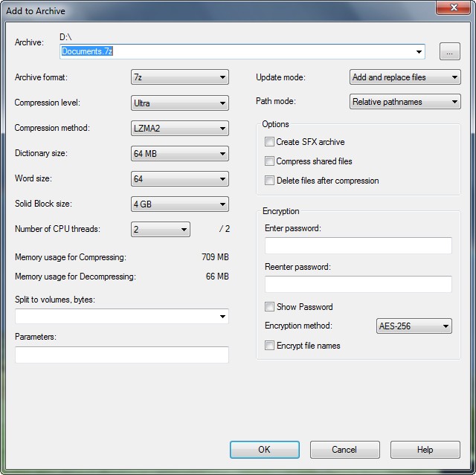Expand the Solid Block size 4 GB dropdown
Viewport: 476px width, 475px height.
pos(180,204)
